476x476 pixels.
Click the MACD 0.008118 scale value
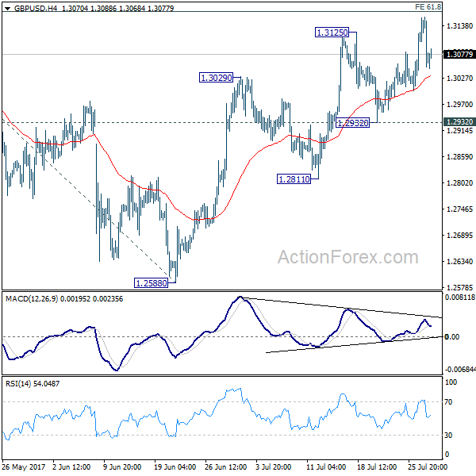point(460,297)
